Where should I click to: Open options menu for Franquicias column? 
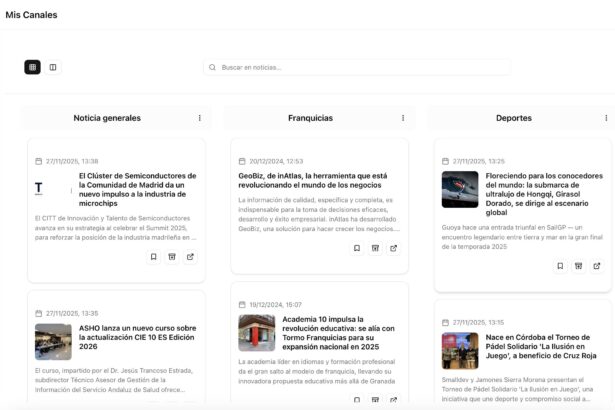[402, 118]
